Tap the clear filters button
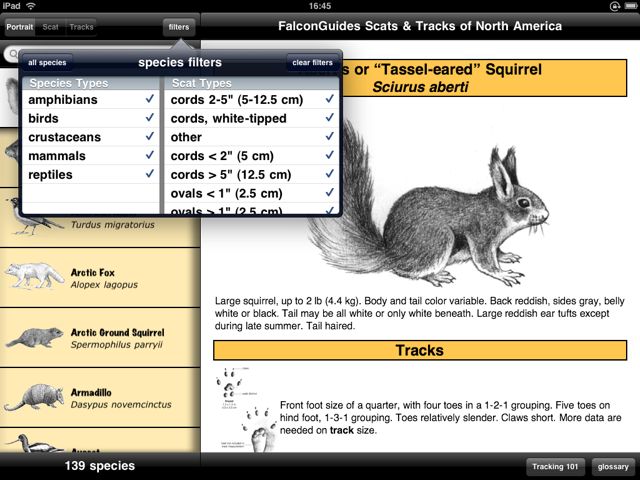This screenshot has height=480, width=640. pyautogui.click(x=312, y=62)
